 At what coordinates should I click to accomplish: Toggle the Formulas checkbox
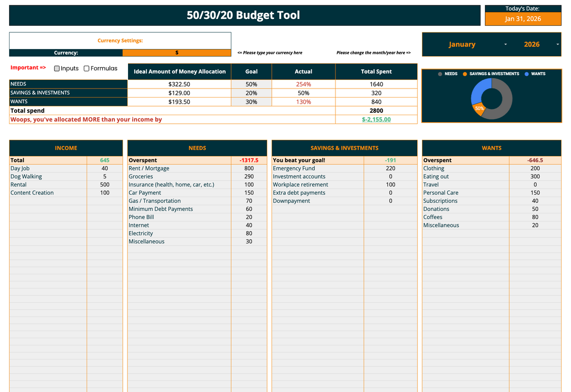(x=87, y=69)
